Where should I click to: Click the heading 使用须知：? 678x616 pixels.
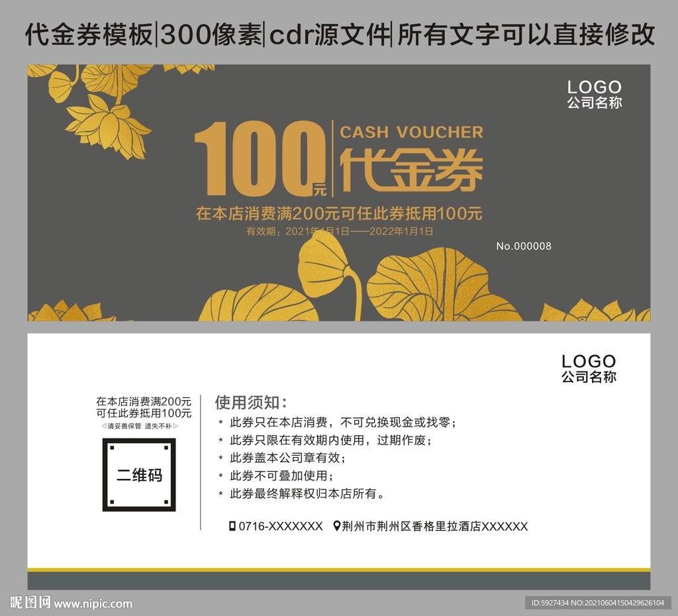coord(251,402)
